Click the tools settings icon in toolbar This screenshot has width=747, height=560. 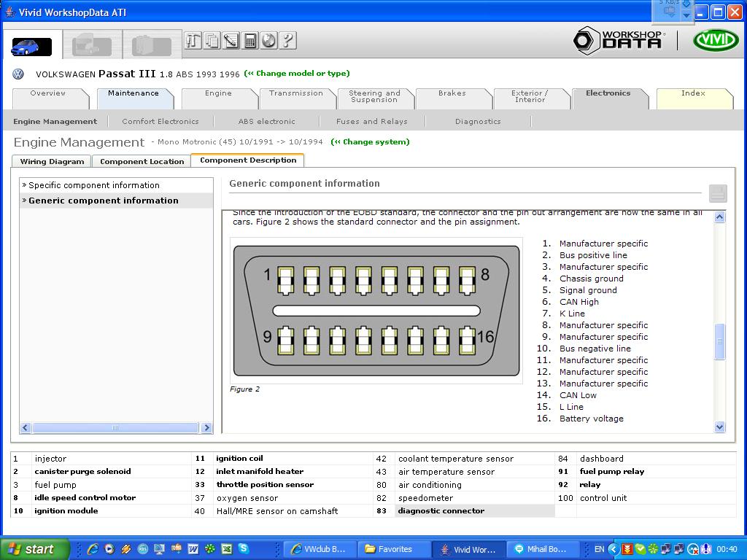(193, 40)
